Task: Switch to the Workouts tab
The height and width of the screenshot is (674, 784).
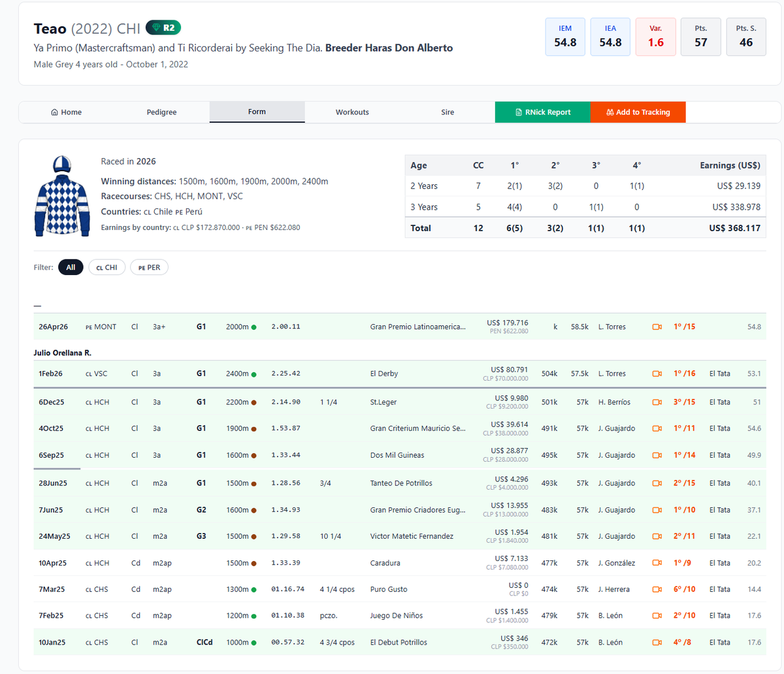Action: (x=352, y=112)
